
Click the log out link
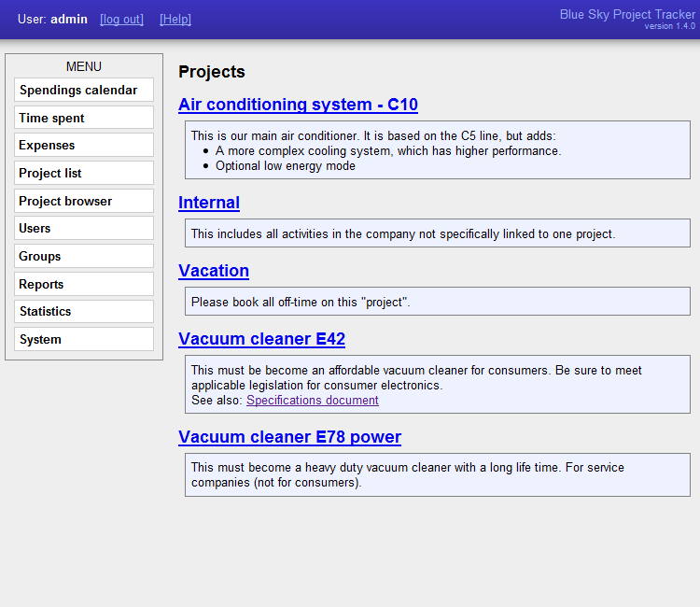click(x=121, y=20)
